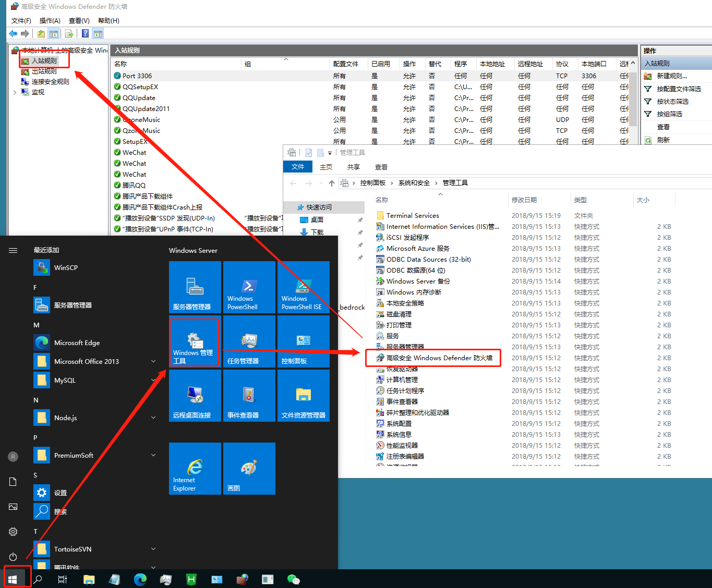Viewport: 712px width, 588px height.
Task: Open the 操作(A) menu
Action: click(x=50, y=21)
